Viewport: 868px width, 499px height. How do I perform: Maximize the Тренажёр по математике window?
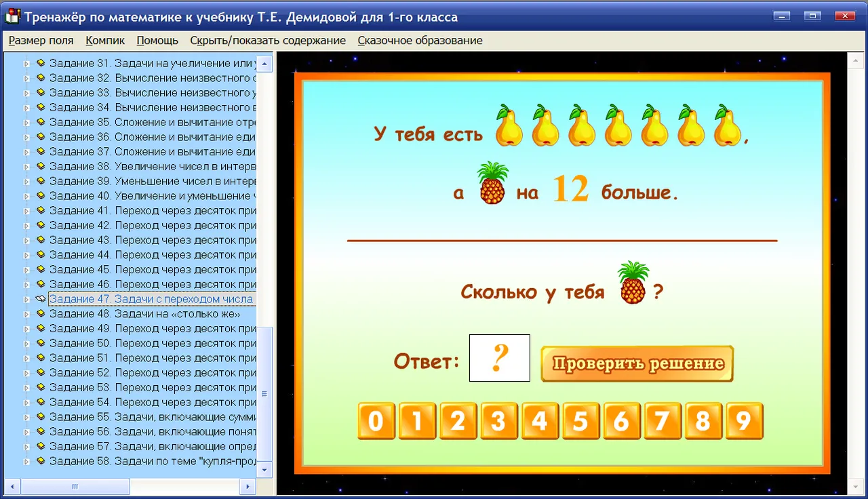(812, 16)
